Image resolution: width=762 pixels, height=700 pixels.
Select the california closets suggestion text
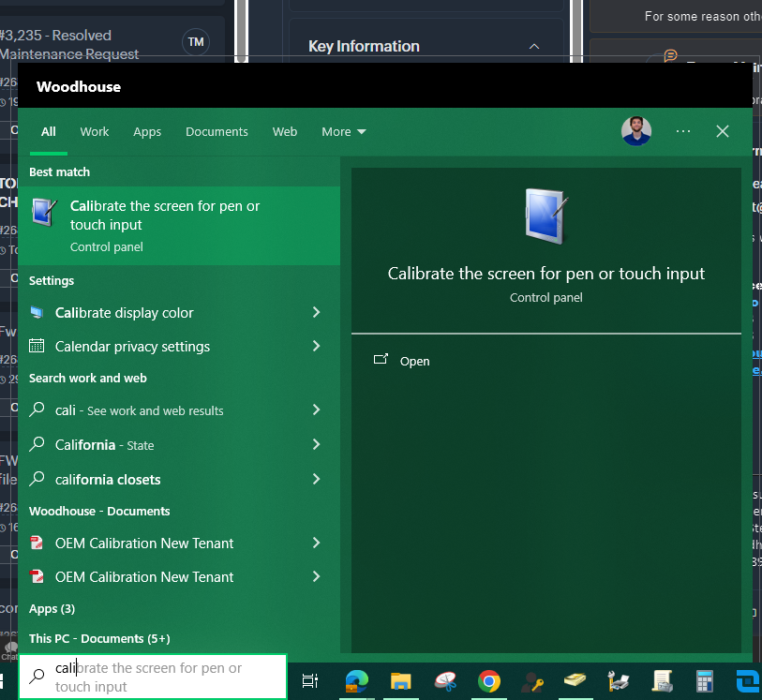[108, 480]
